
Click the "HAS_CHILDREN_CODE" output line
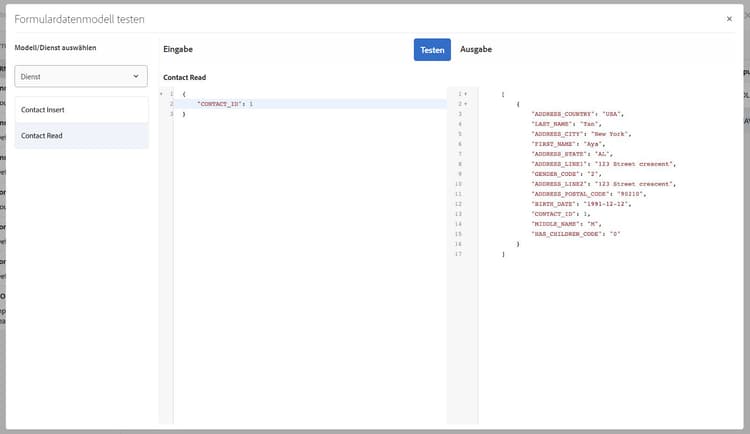pyautogui.click(x=576, y=234)
